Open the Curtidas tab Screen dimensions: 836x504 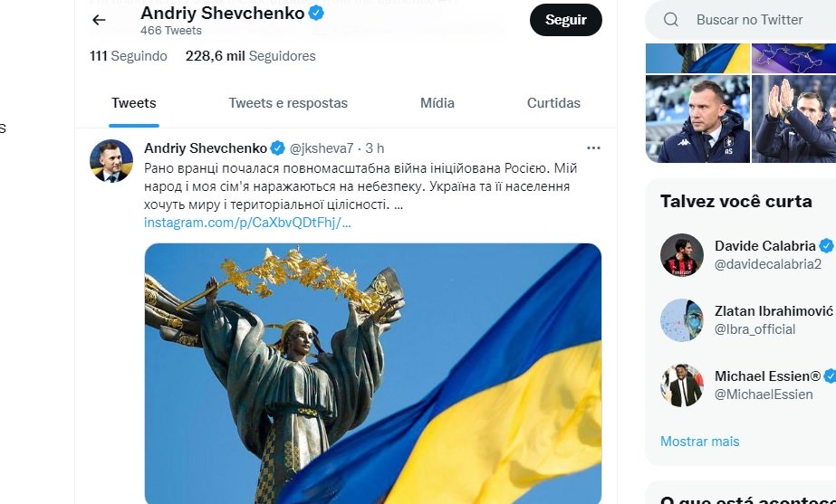tap(553, 103)
